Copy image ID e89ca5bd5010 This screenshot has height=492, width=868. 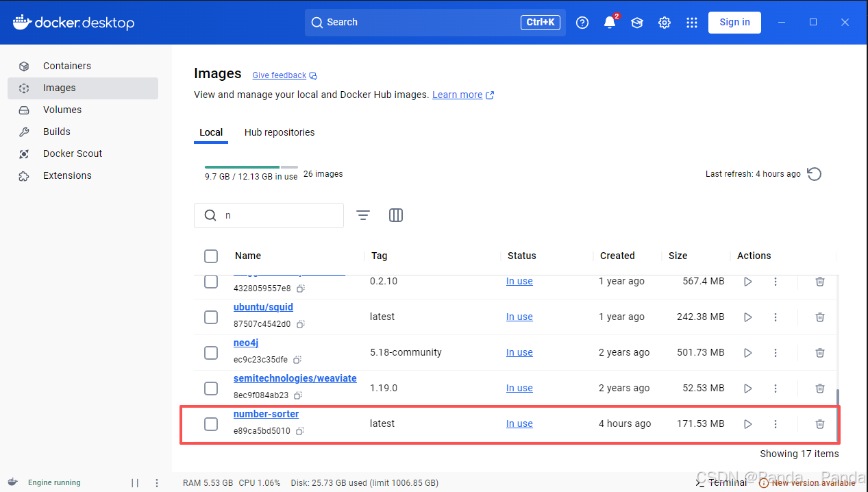tap(300, 431)
